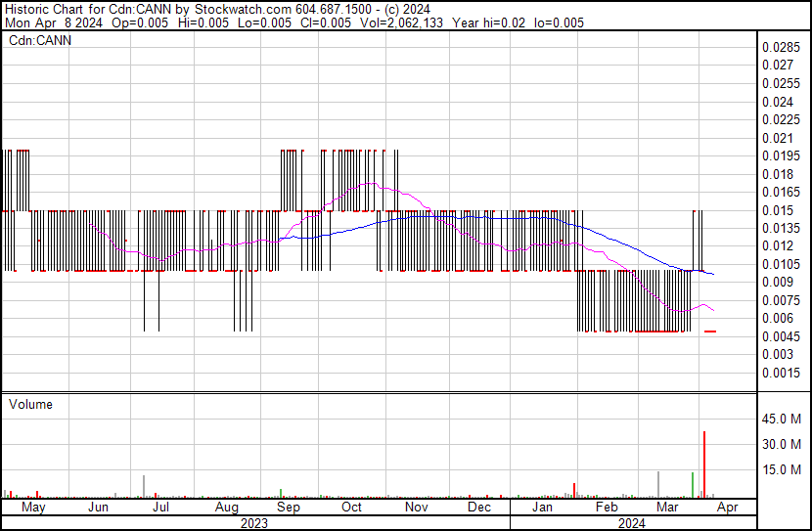Select the 0.0255 price axis label
Screen dimensions: 812x531
point(781,83)
